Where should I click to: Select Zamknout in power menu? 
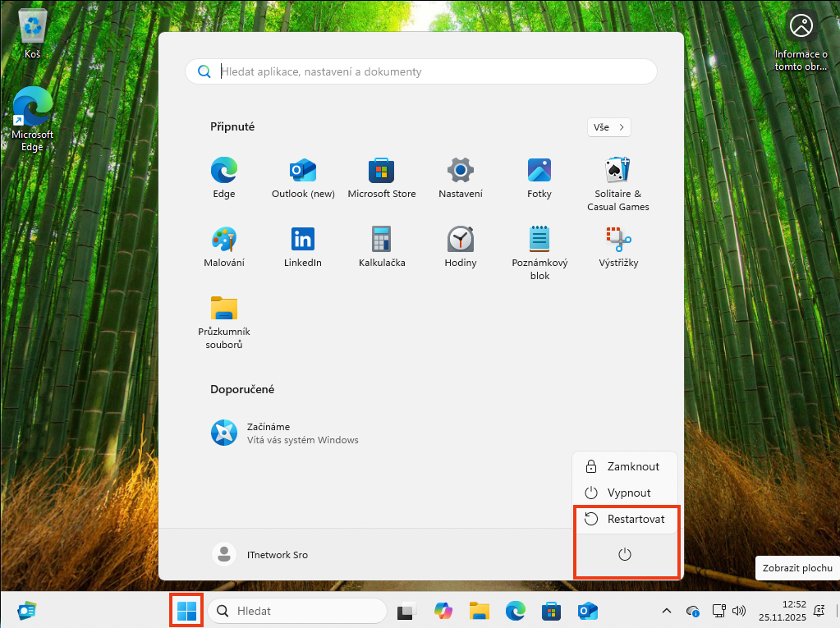pyautogui.click(x=626, y=466)
